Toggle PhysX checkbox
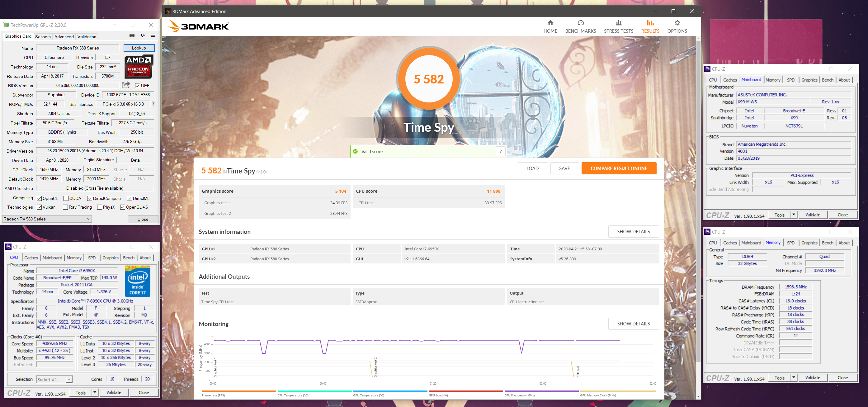868x407 pixels. (99, 207)
